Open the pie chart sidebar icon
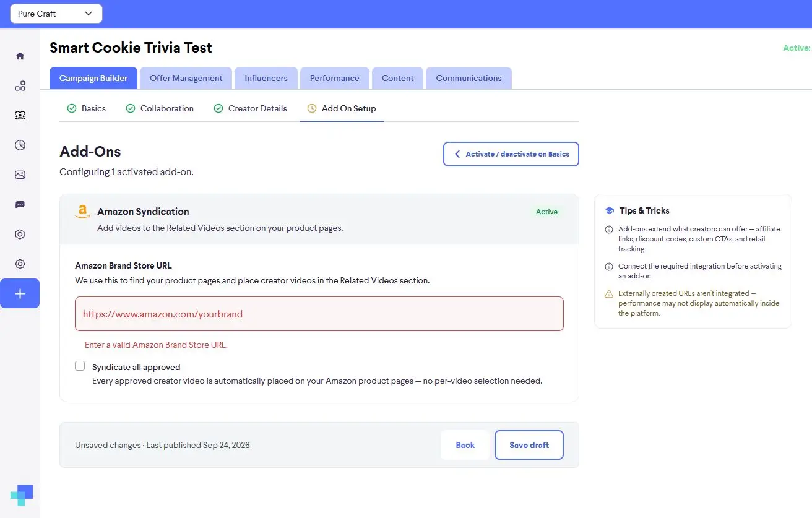Screen dimensions: 812x518 tap(20, 145)
